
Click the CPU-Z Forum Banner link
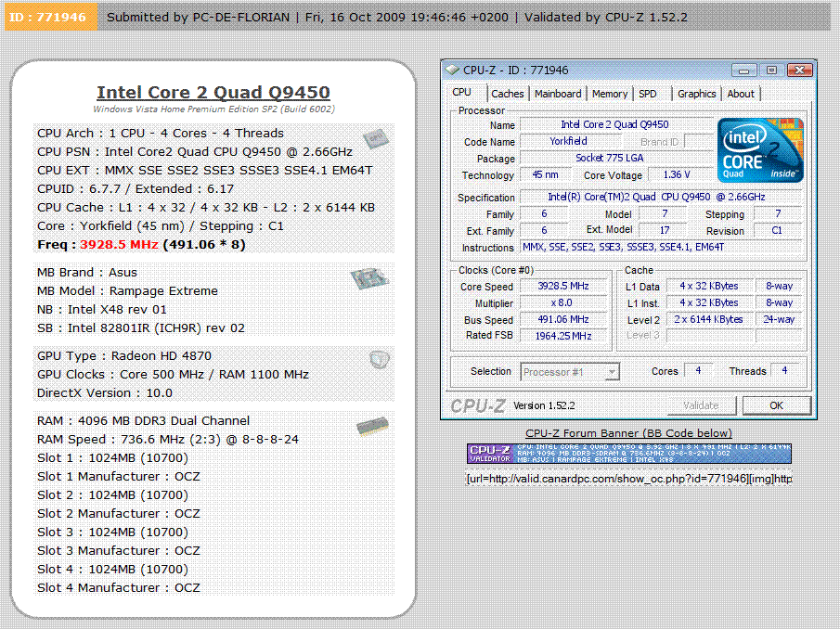point(628,433)
